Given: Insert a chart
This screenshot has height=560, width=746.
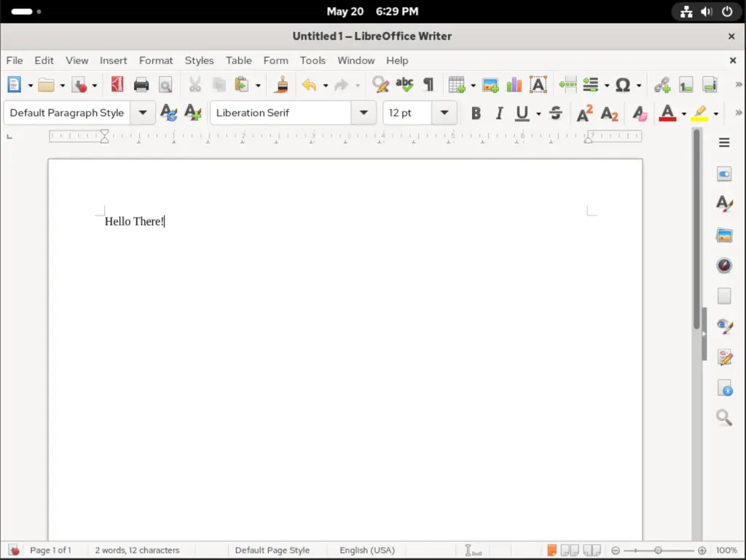Looking at the screenshot, I should pyautogui.click(x=514, y=84).
